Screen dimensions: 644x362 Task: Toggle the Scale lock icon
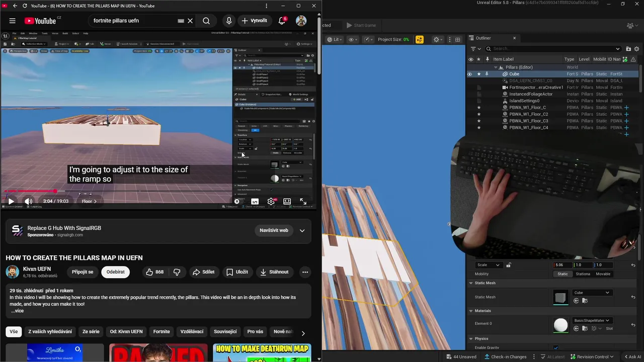click(x=509, y=265)
